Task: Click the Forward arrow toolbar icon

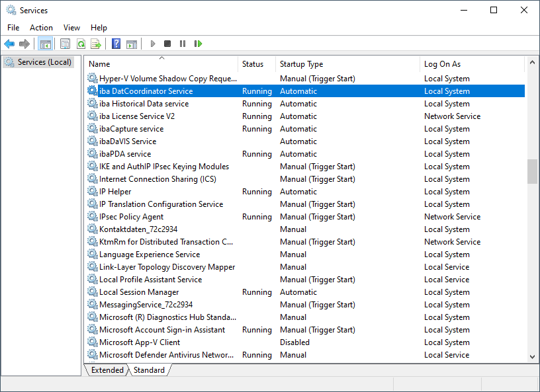Action: [x=24, y=44]
